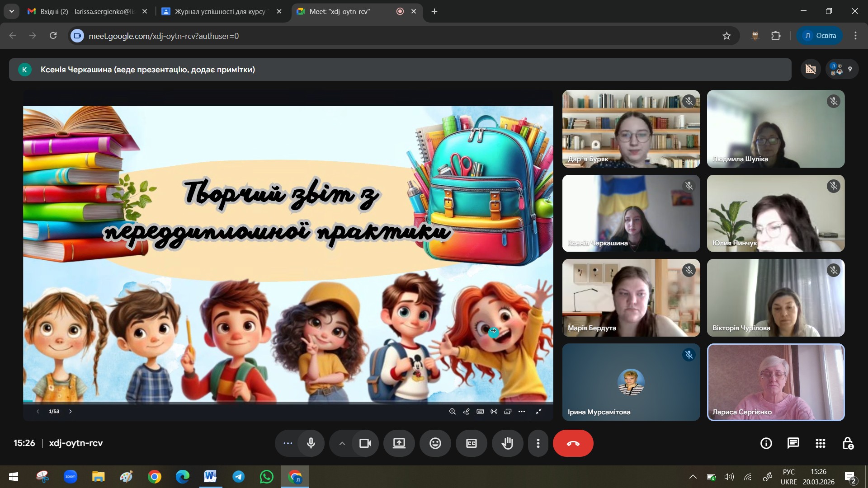Open annotation pen tool on slide
The image size is (868, 488).
466,412
